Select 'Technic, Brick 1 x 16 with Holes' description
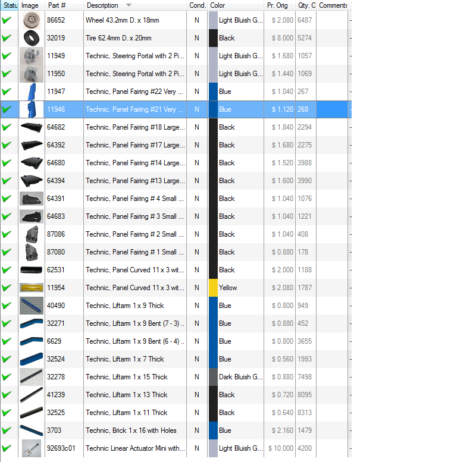The width and height of the screenshot is (476, 462). [x=131, y=430]
